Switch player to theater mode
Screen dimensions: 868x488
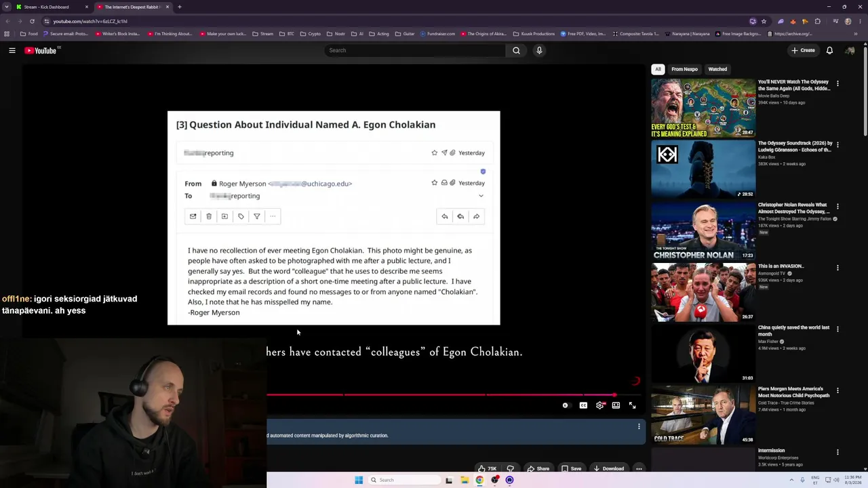[616, 405]
